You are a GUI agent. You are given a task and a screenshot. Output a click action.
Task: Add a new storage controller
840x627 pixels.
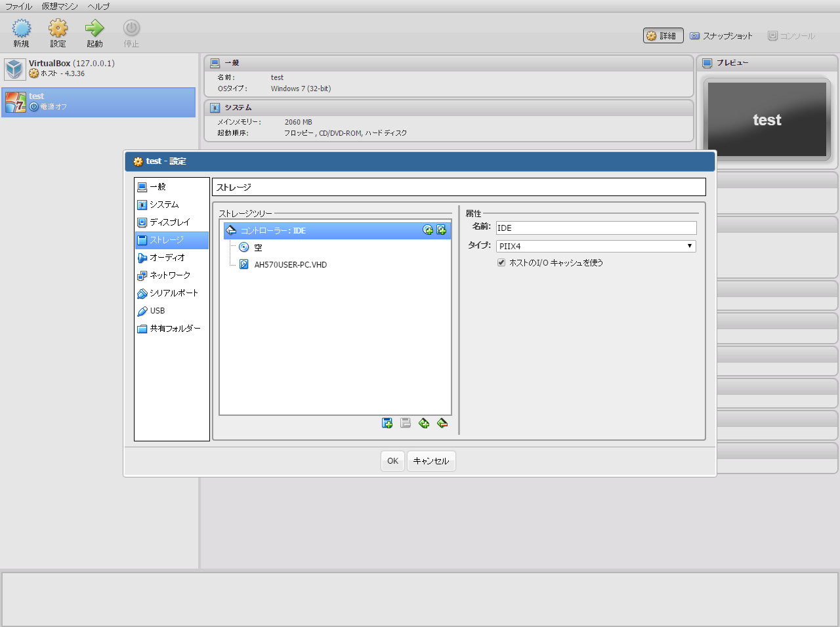click(387, 423)
